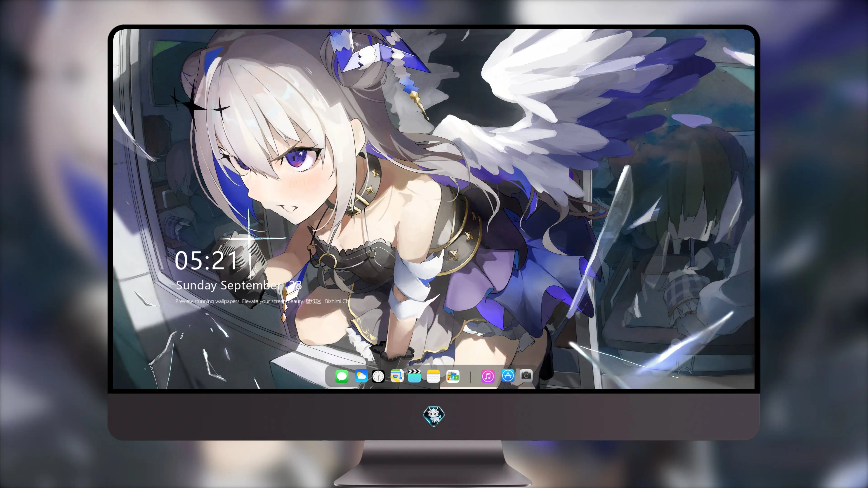Click the mascot logo on the monitor chin
Screen dimensions: 868x488
tap(434, 416)
